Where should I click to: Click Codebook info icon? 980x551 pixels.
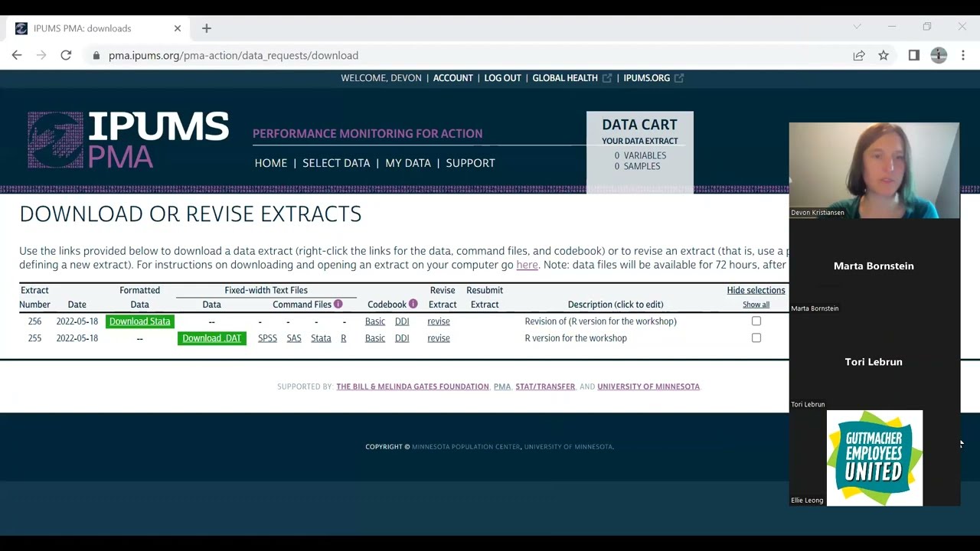(x=413, y=304)
